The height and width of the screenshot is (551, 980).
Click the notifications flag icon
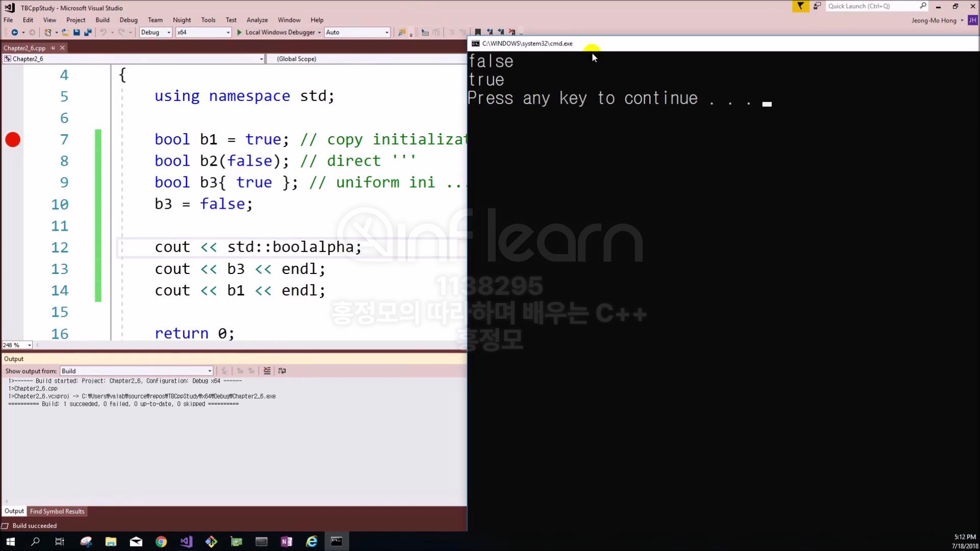pos(800,6)
